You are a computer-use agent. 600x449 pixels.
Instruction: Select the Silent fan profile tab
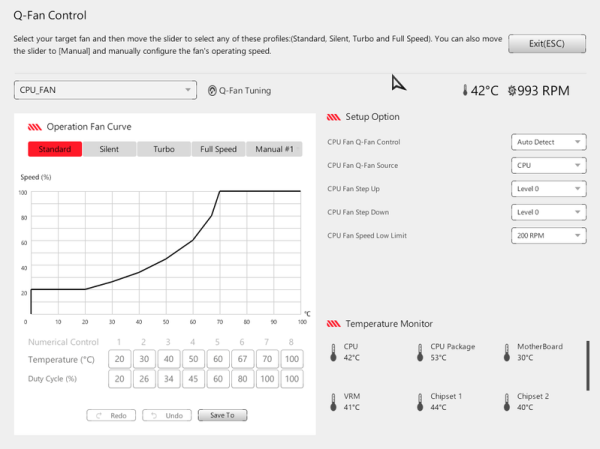[x=109, y=149]
